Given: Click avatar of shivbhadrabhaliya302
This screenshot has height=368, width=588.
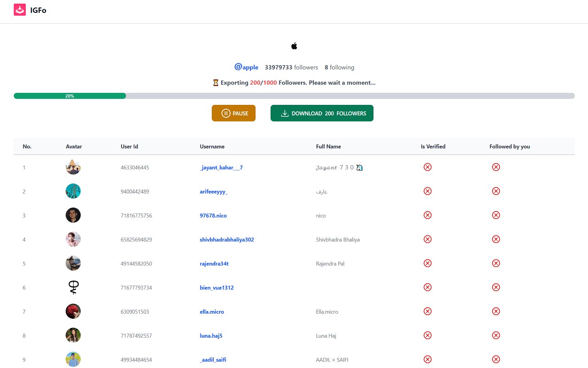Looking at the screenshot, I should click(73, 239).
